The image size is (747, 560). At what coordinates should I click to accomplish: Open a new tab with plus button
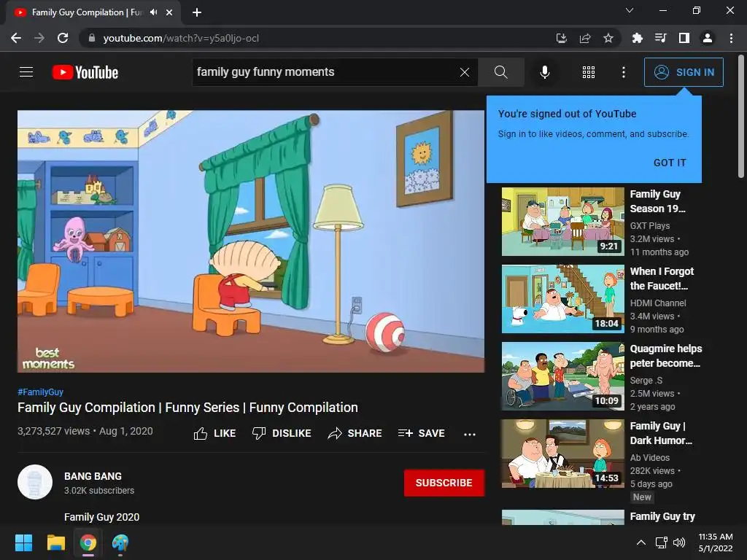click(197, 12)
